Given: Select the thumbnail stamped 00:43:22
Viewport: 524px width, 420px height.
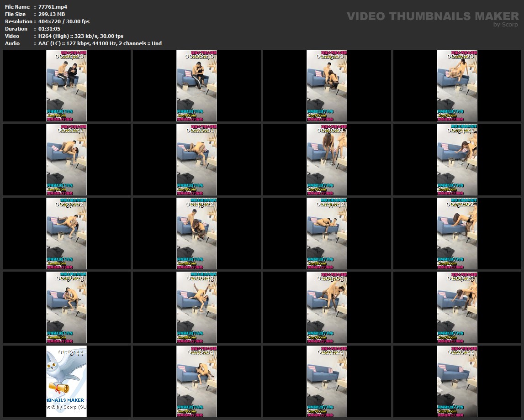Looking at the screenshot, I should [196, 233].
